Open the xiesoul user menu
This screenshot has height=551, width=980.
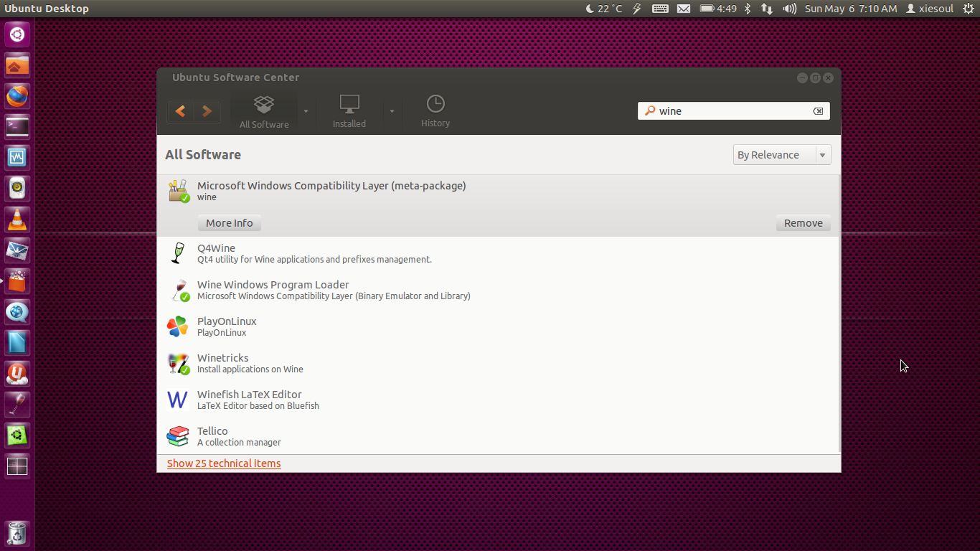pos(930,9)
